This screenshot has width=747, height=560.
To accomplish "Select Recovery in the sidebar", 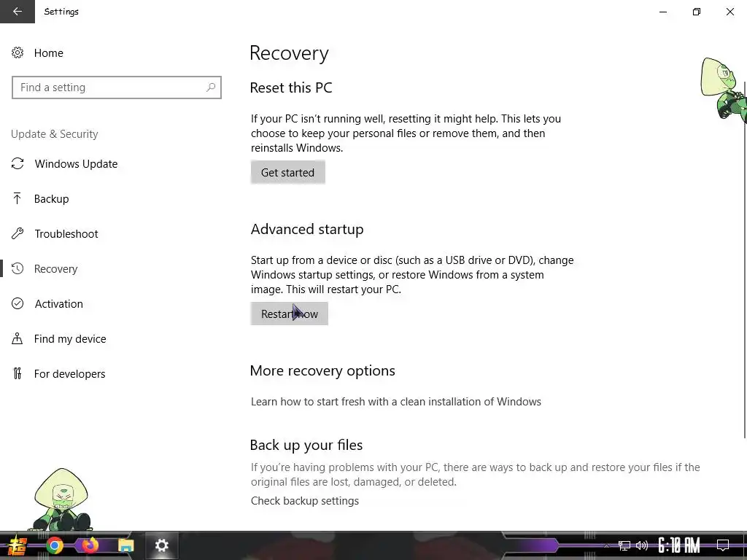I will coord(55,269).
